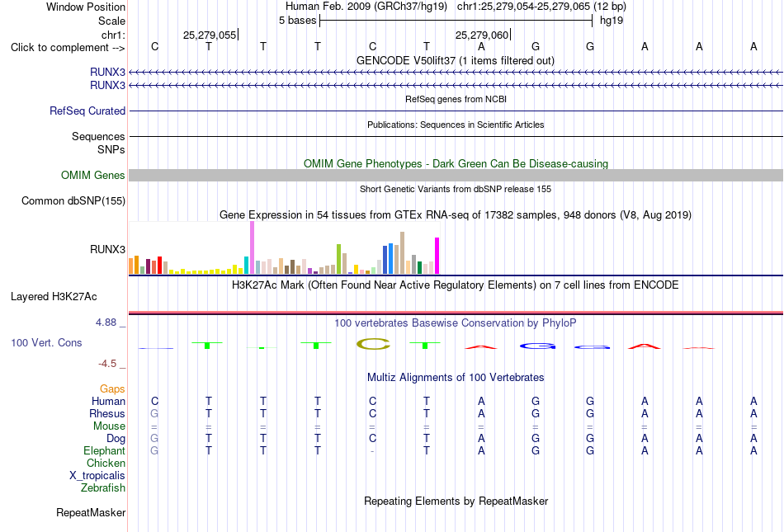Viewport: 784px width, 532px height.
Task: Click the Common dbSNP(155) label
Action: click(73, 200)
